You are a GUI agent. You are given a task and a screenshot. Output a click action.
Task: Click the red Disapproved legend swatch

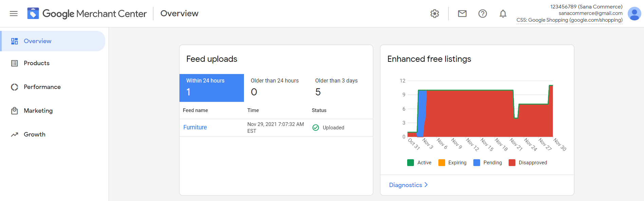click(x=512, y=163)
